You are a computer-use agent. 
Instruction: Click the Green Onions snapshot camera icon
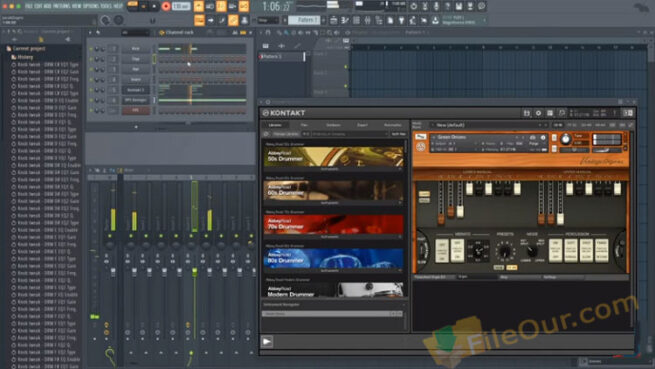pos(533,137)
